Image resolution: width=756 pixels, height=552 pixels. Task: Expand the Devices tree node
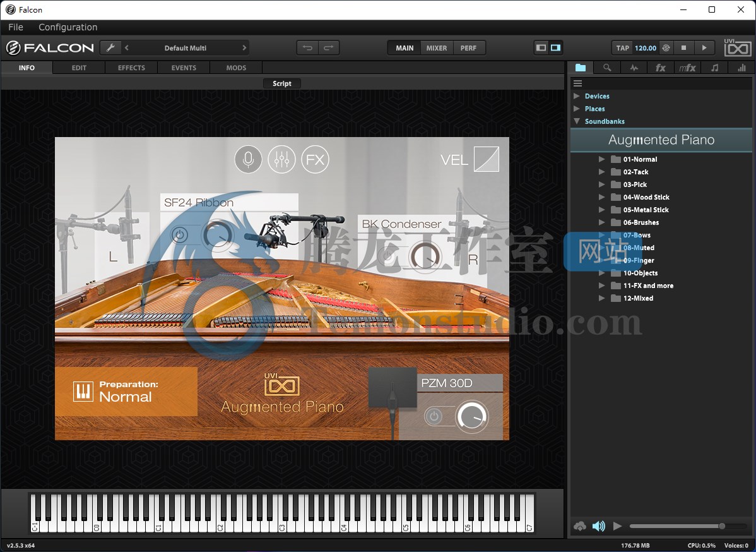(577, 96)
